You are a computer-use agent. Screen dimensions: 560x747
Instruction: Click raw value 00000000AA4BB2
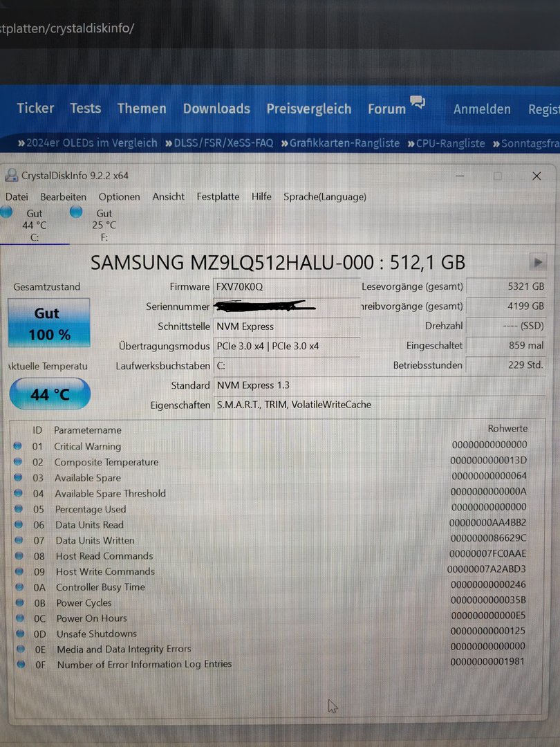[x=487, y=523]
